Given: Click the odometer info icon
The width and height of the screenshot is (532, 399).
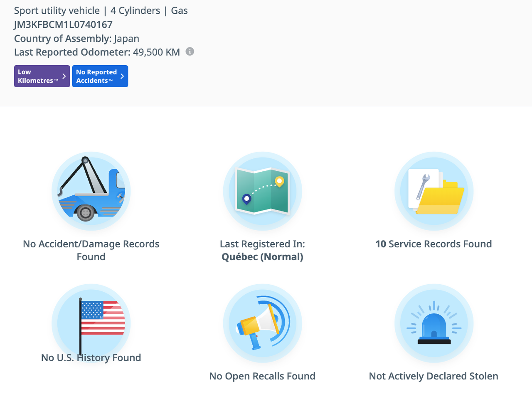Looking at the screenshot, I should click(190, 52).
